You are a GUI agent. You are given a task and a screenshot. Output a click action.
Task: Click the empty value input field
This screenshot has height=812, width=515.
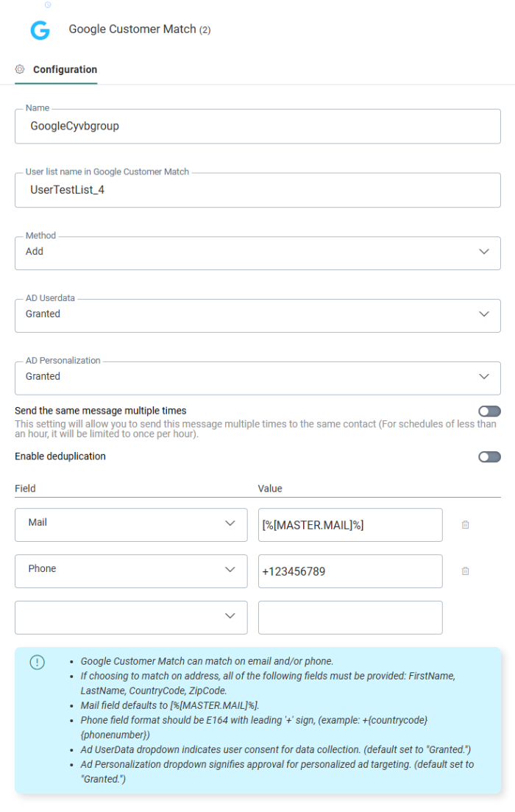(350, 617)
